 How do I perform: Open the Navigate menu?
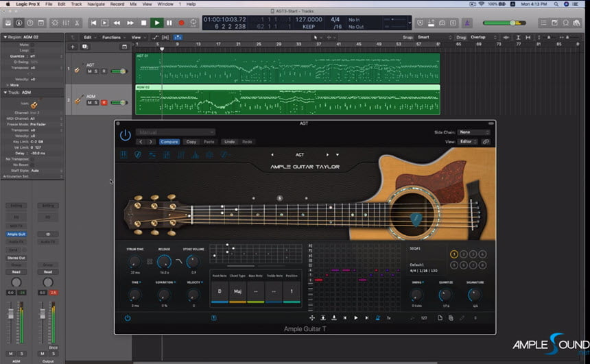tap(96, 4)
